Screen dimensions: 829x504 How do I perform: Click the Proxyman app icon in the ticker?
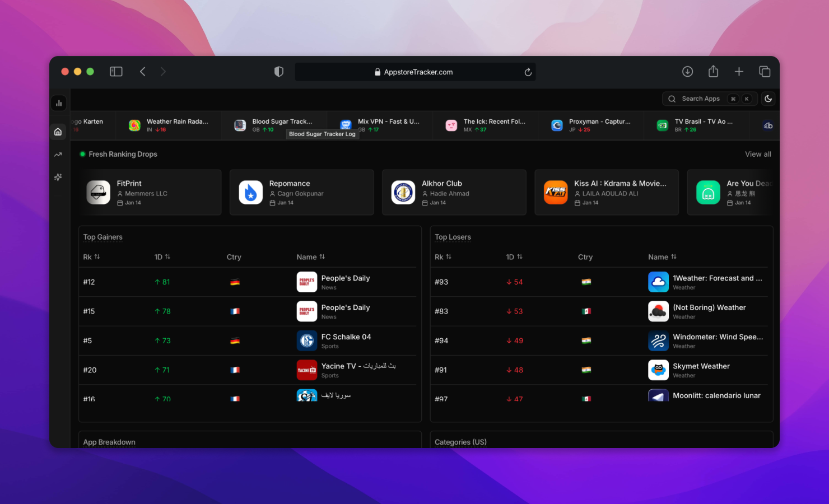556,125
